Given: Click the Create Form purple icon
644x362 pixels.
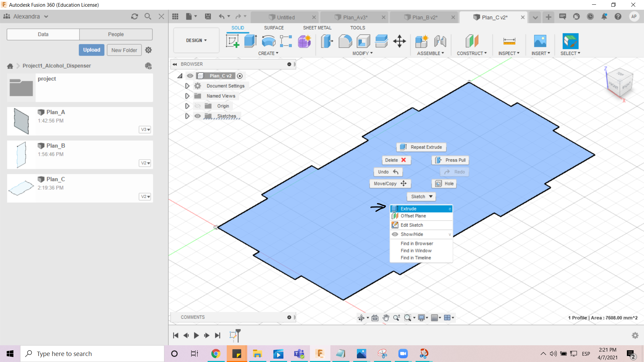Looking at the screenshot, I should (304, 41).
